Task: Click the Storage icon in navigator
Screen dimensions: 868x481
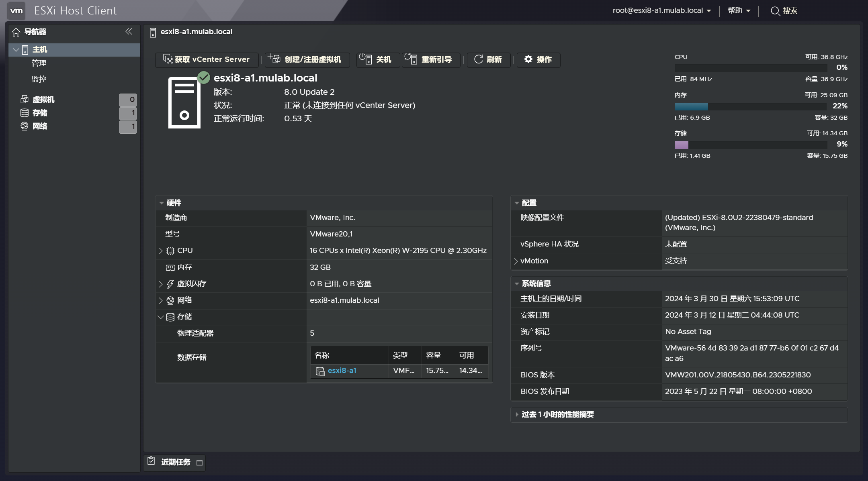Action: [25, 113]
